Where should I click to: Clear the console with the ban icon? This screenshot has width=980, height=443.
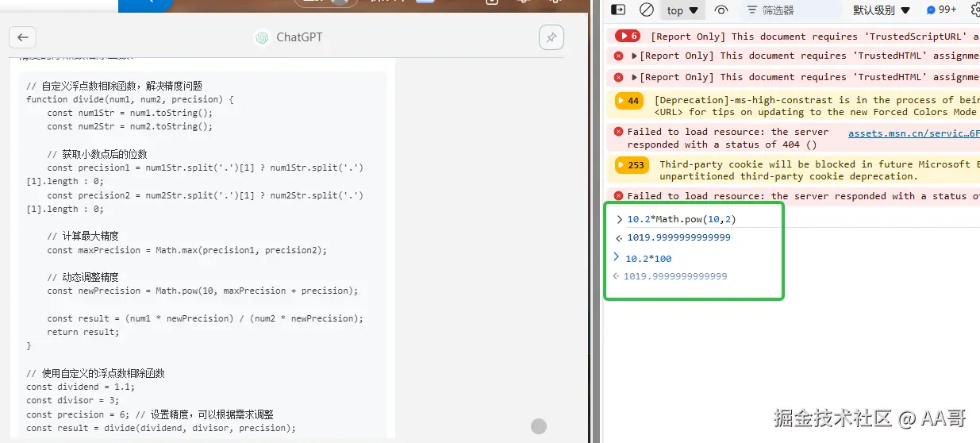coord(646,10)
